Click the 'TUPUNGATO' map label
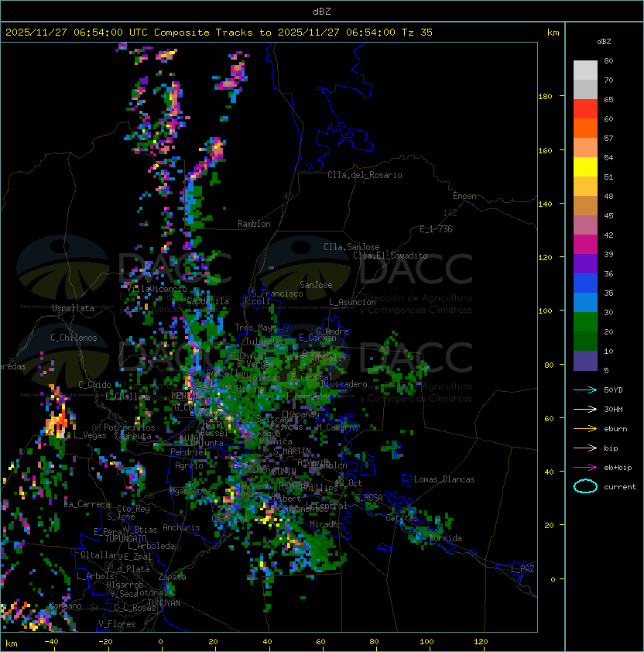This screenshot has width=644, height=652. click(x=125, y=539)
